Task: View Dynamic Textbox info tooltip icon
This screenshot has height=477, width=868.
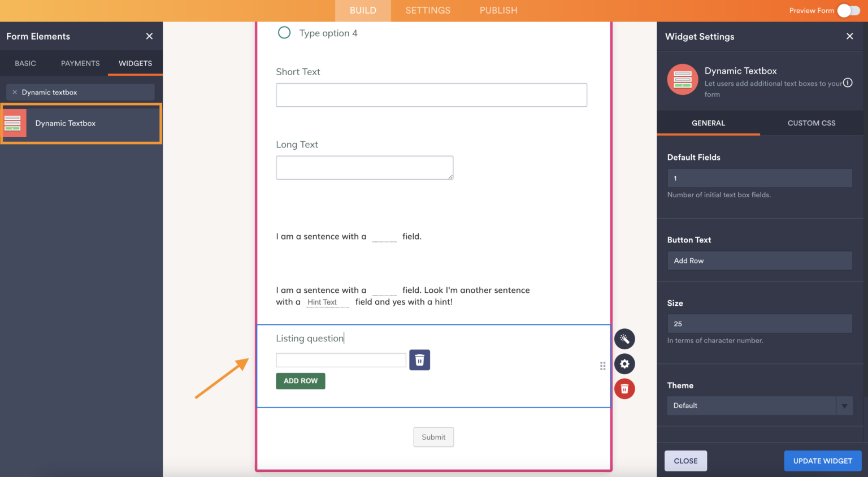Action: point(848,83)
